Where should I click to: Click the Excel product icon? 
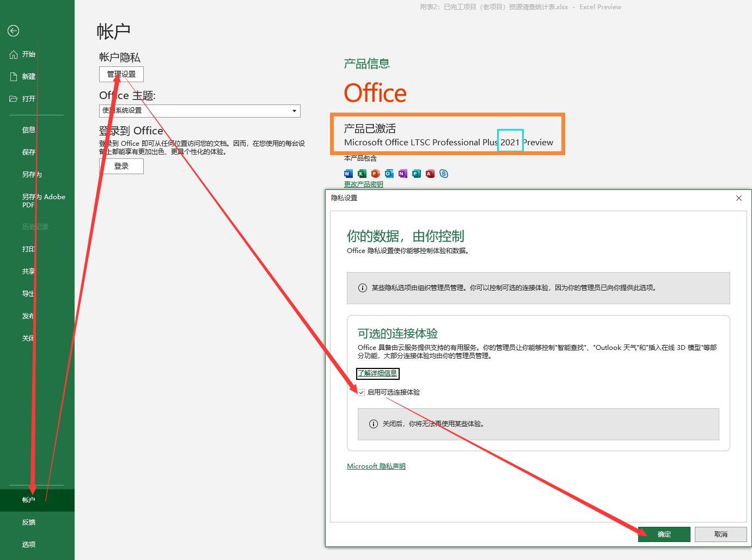[362, 174]
